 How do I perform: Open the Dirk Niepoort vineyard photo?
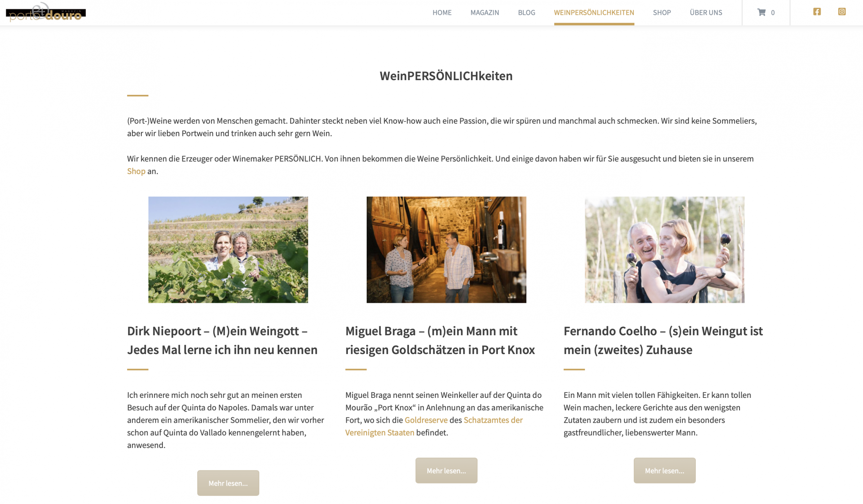pos(228,249)
